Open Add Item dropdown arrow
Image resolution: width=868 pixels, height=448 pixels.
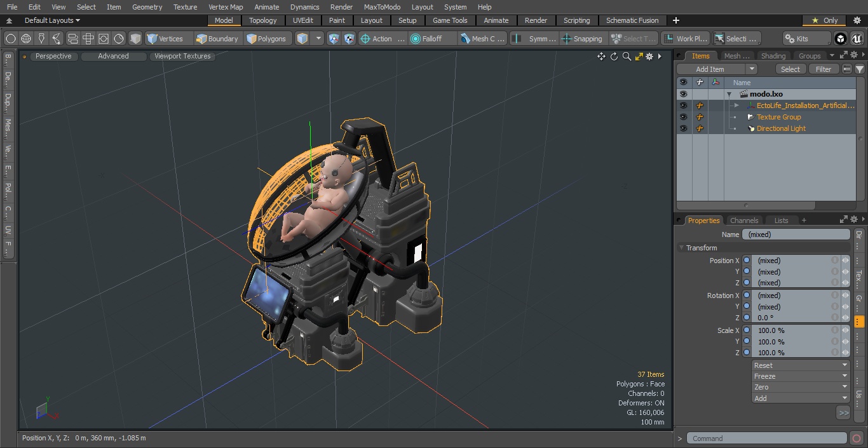751,69
